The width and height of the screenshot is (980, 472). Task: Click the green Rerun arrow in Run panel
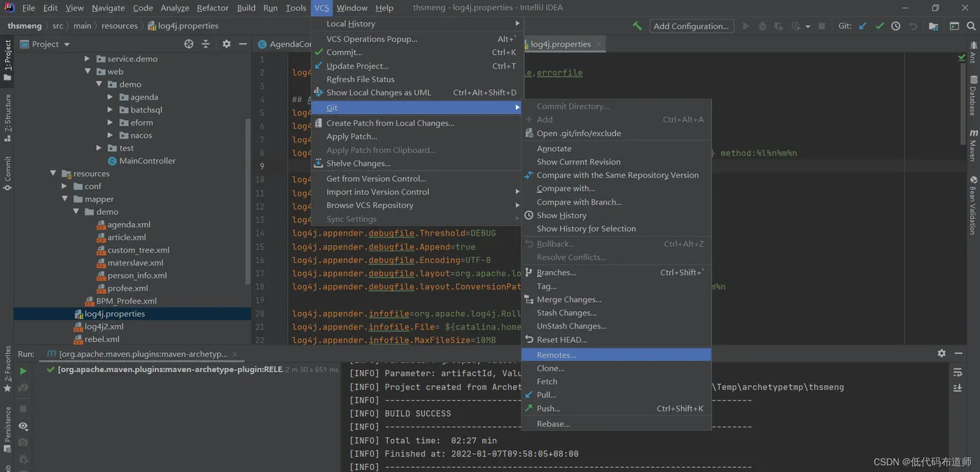coord(23,371)
